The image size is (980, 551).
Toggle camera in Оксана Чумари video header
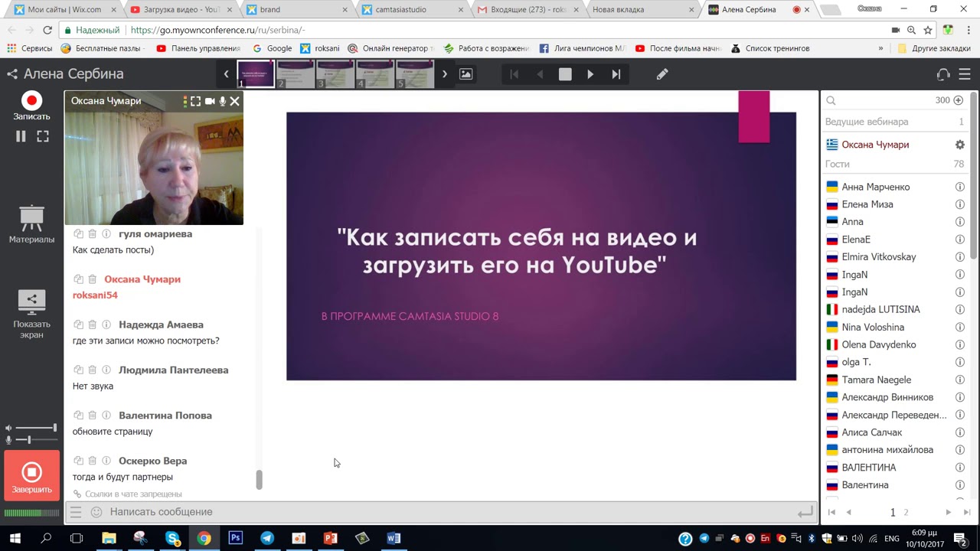[210, 101]
